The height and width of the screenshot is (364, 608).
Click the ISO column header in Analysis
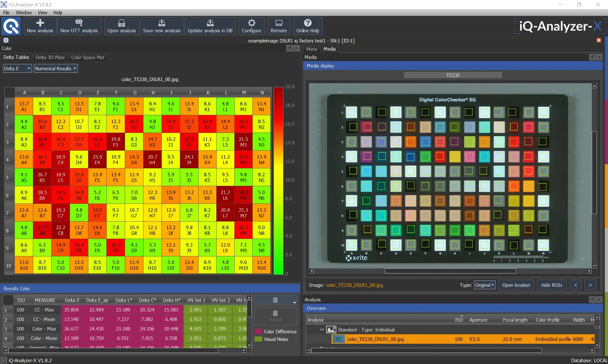[x=459, y=320]
